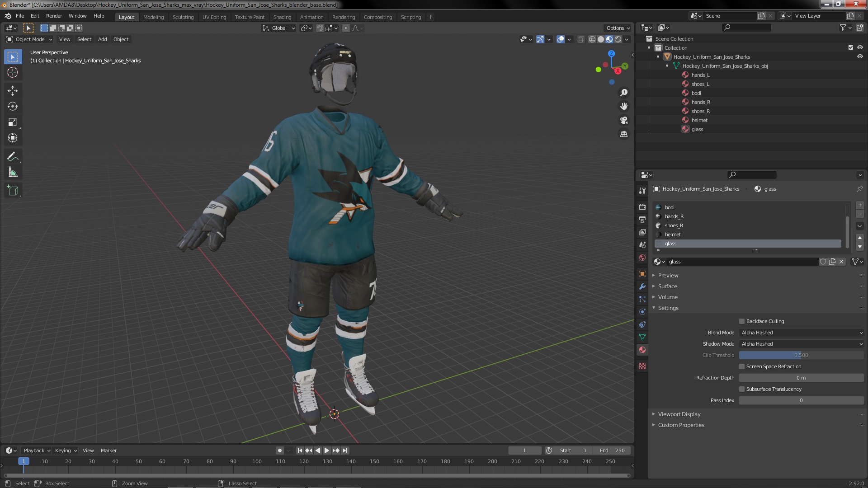Viewport: 868px width, 488px height.
Task: Expand the Custom Properties panel
Action: [x=681, y=425]
